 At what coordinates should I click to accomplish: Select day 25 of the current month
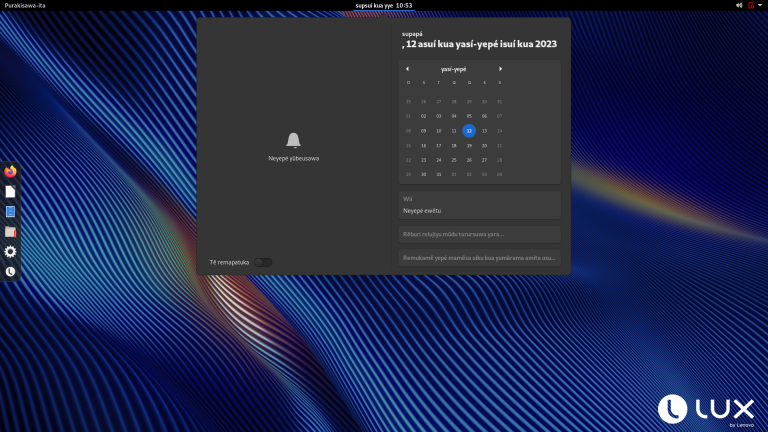pos(454,160)
